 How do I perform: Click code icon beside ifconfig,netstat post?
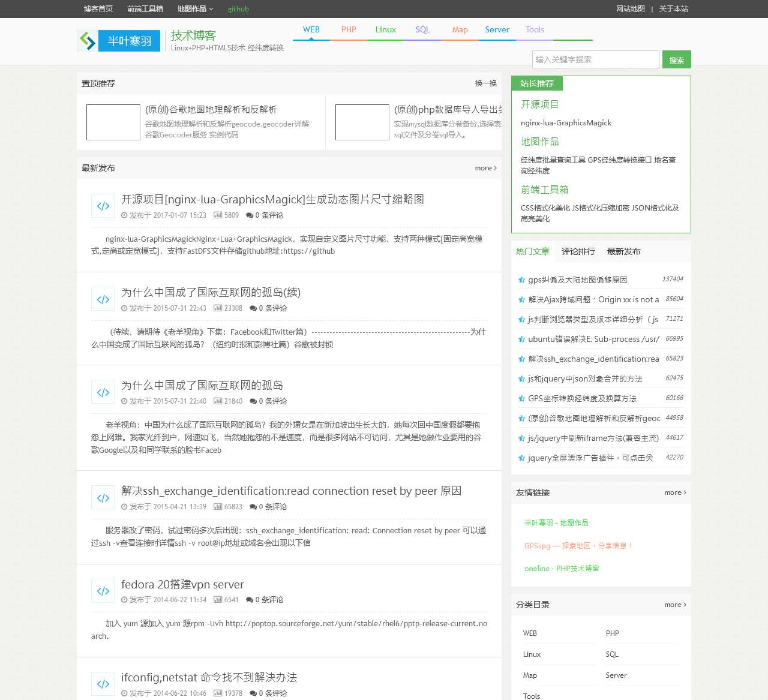coord(103,683)
